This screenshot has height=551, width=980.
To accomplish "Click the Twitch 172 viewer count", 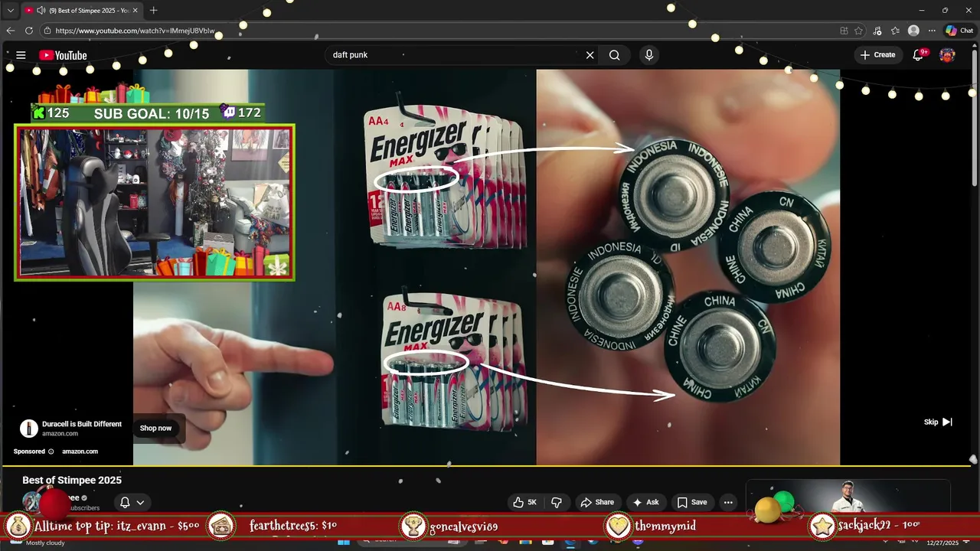I will click(x=241, y=112).
